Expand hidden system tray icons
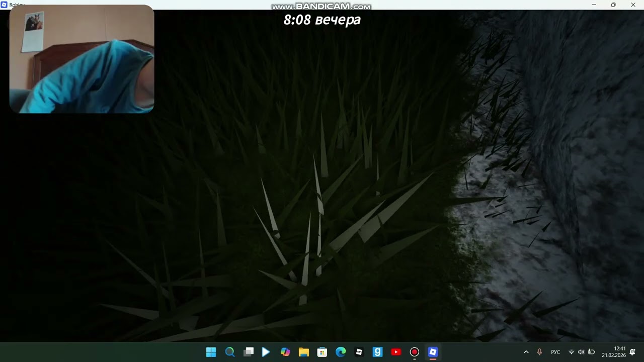Viewport: 644px width, 362px height. [x=526, y=352]
